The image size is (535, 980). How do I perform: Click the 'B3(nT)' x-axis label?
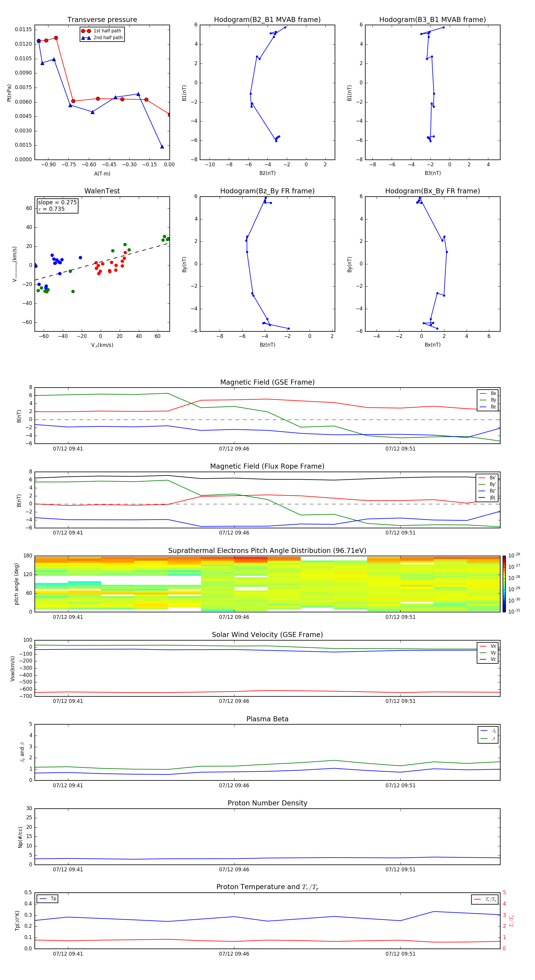coord(432,173)
